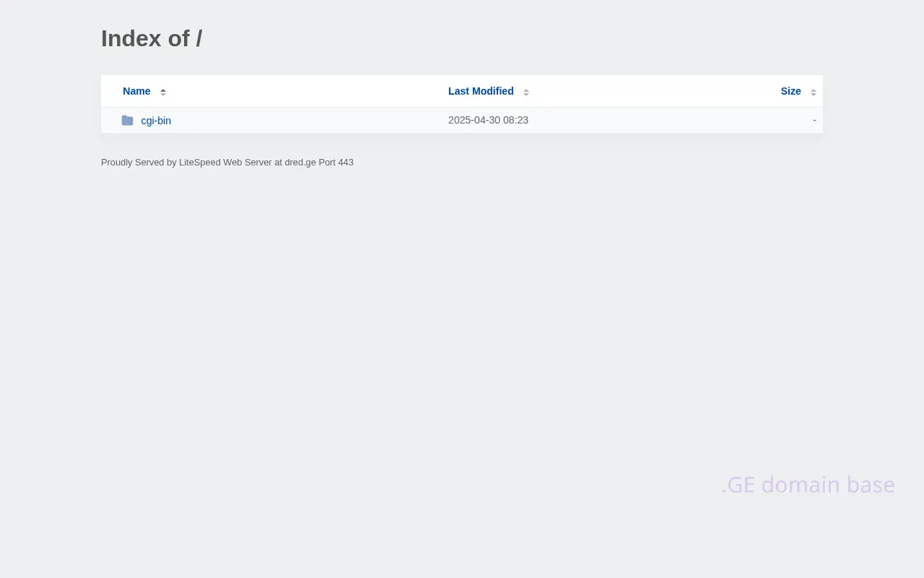Click the "Index of /" page heading
The width and height of the screenshot is (924, 578).
(x=152, y=38)
